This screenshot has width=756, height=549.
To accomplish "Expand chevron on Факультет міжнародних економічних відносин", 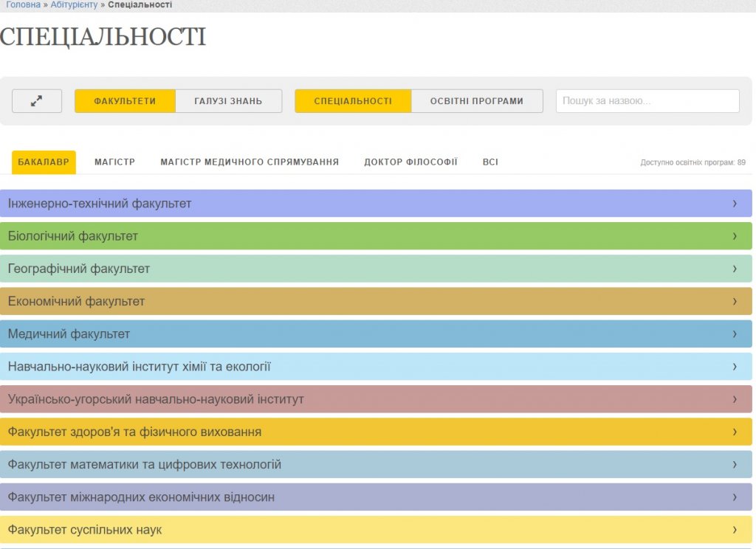I will (x=735, y=497).
